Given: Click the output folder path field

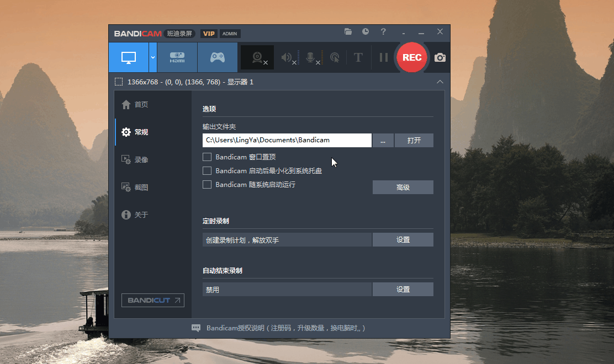Looking at the screenshot, I should pos(287,141).
